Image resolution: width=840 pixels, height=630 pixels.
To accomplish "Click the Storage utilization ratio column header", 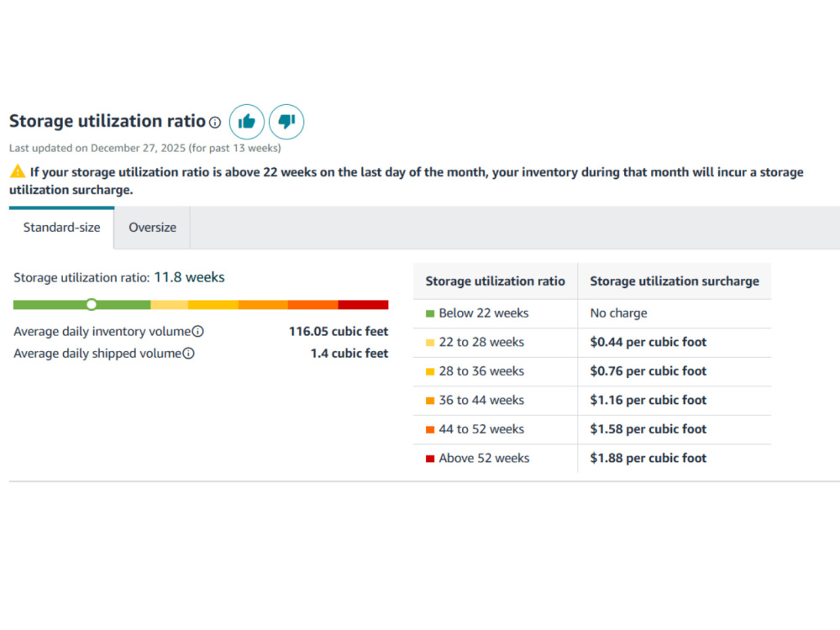I will point(495,281).
